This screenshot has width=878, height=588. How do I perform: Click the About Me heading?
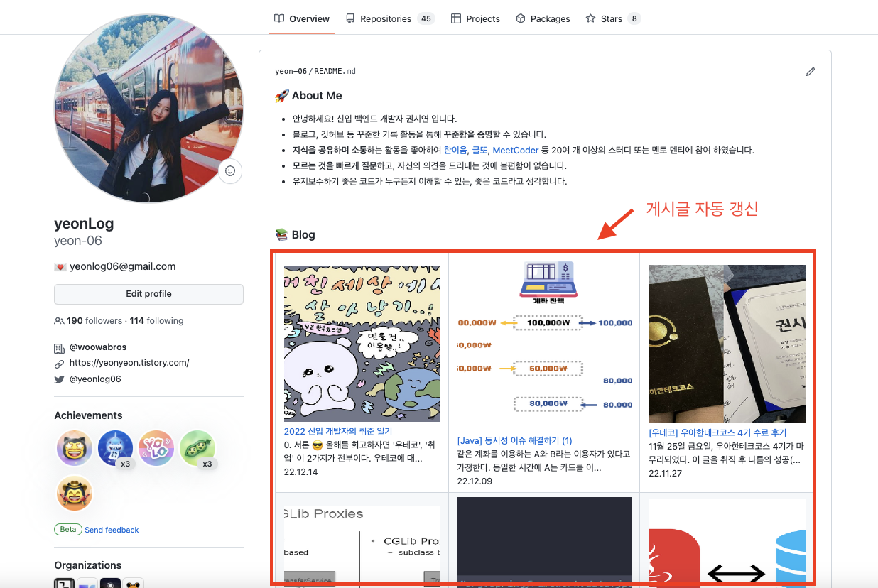click(308, 96)
